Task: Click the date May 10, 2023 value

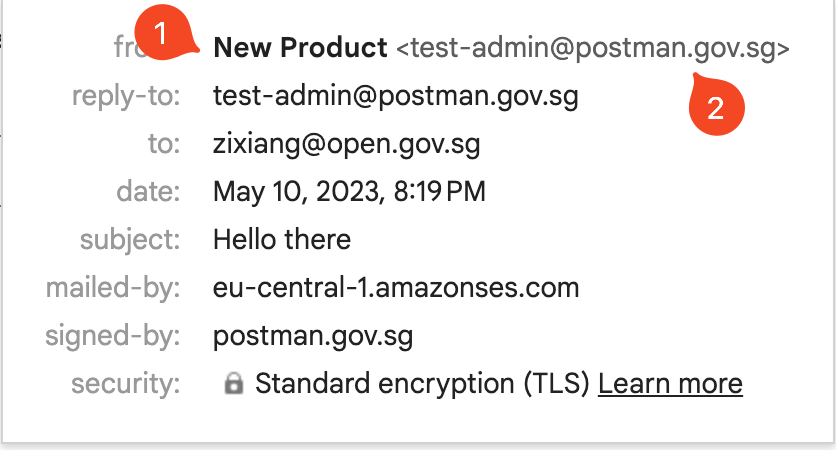Action: 349,192
